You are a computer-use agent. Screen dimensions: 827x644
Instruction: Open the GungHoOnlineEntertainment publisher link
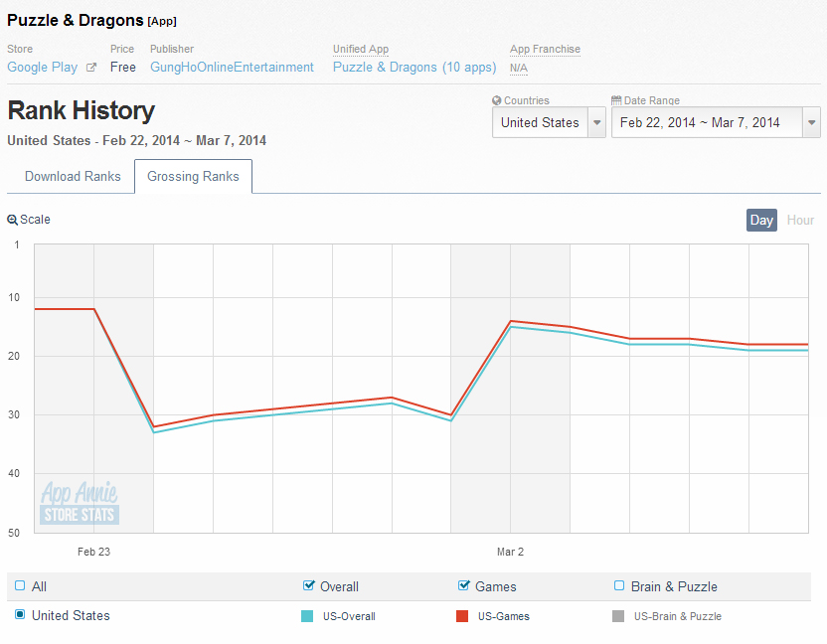[x=232, y=68]
